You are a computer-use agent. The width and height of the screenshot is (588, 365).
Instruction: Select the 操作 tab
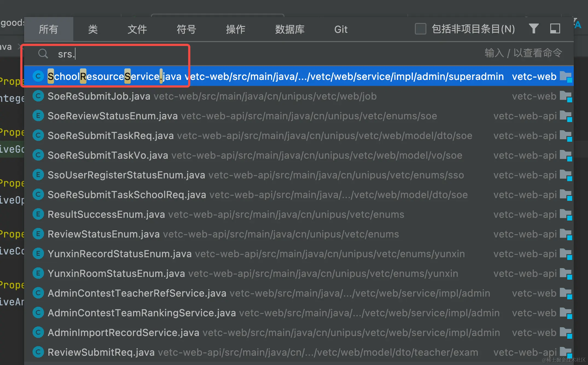pos(235,29)
